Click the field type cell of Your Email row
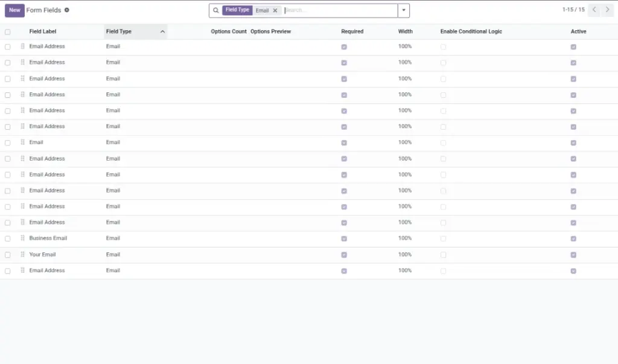 point(113,255)
